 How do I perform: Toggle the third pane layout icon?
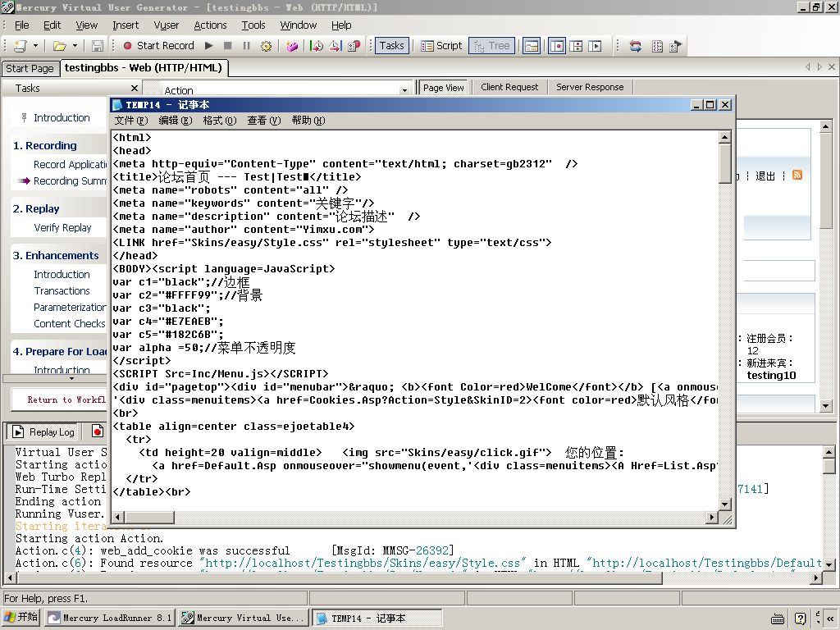[596, 46]
